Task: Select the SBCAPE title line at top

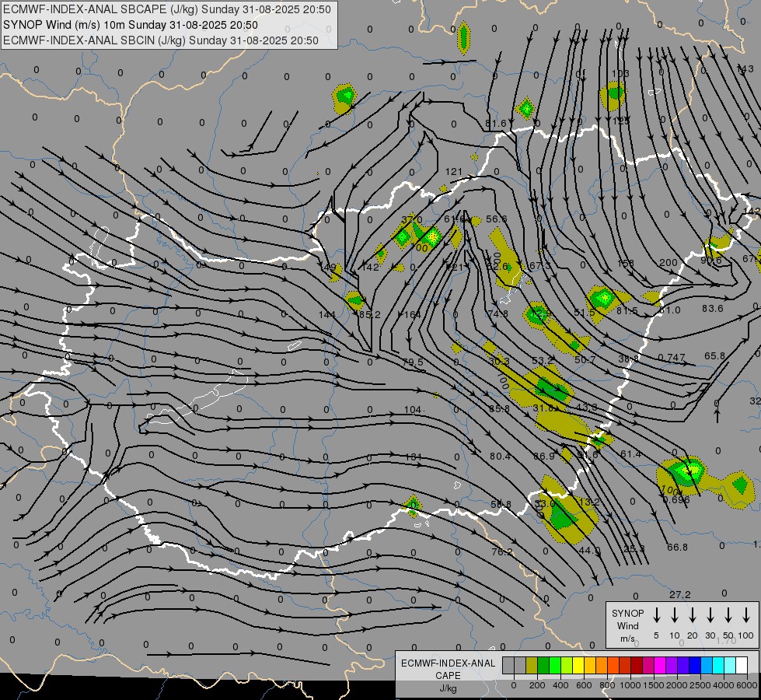Action: coord(167,9)
